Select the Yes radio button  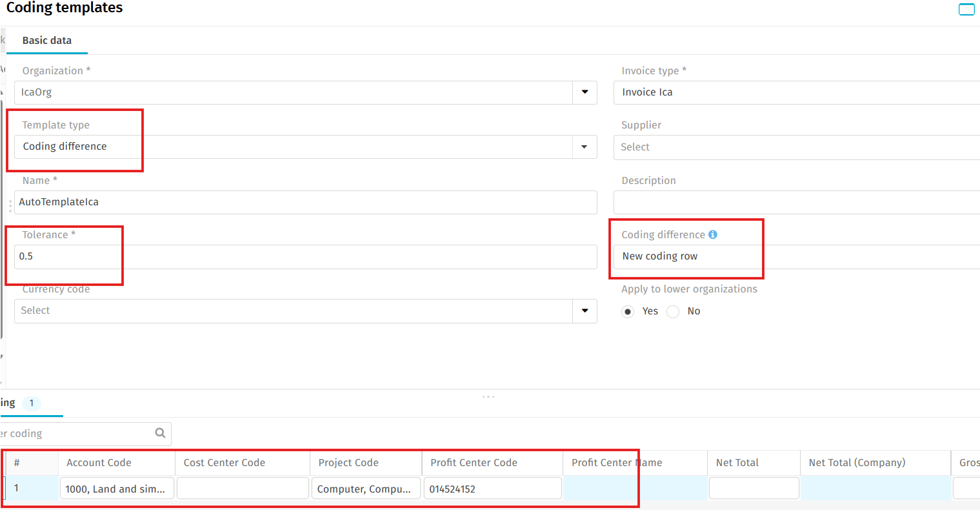coord(628,311)
